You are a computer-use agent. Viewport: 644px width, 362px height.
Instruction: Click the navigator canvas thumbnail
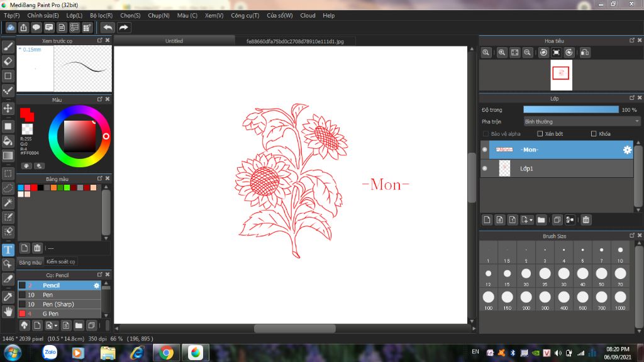tap(561, 75)
